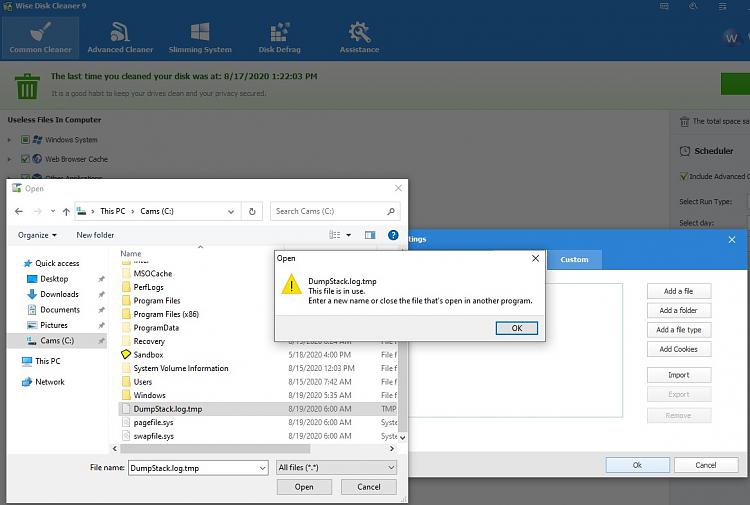Select Downloads in Quick access
The image size is (750, 505).
pyautogui.click(x=59, y=294)
